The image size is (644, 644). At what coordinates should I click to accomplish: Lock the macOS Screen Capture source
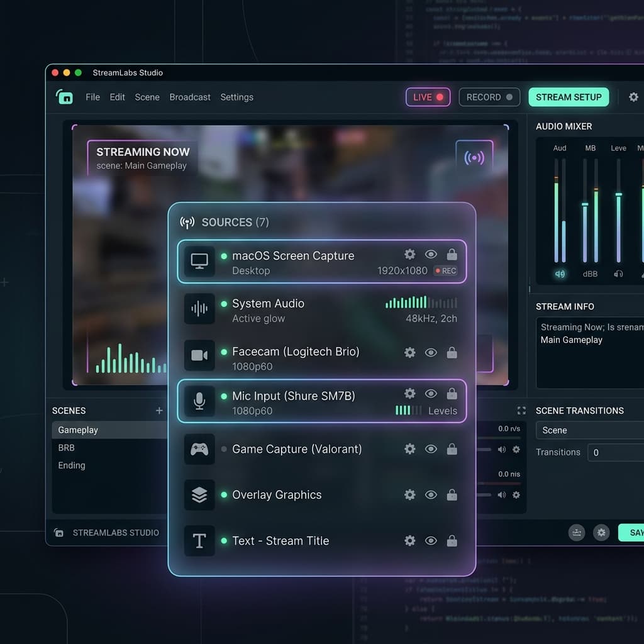[x=452, y=254]
